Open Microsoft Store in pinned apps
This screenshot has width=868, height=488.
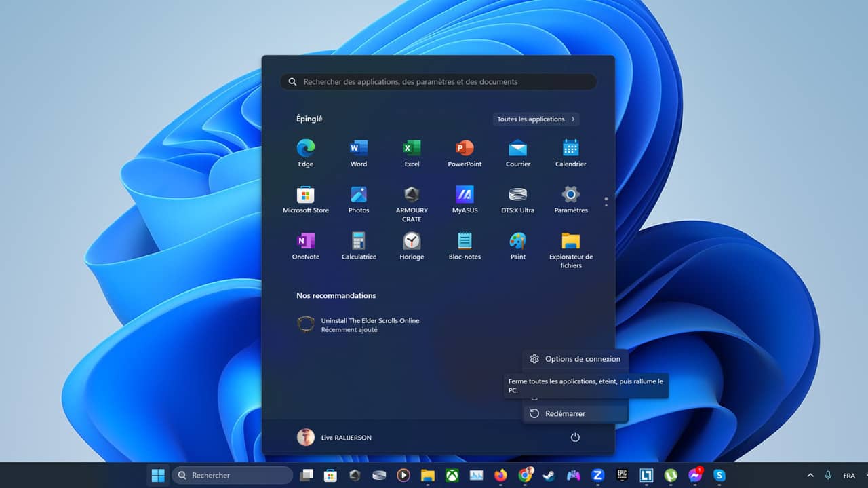[305, 200]
